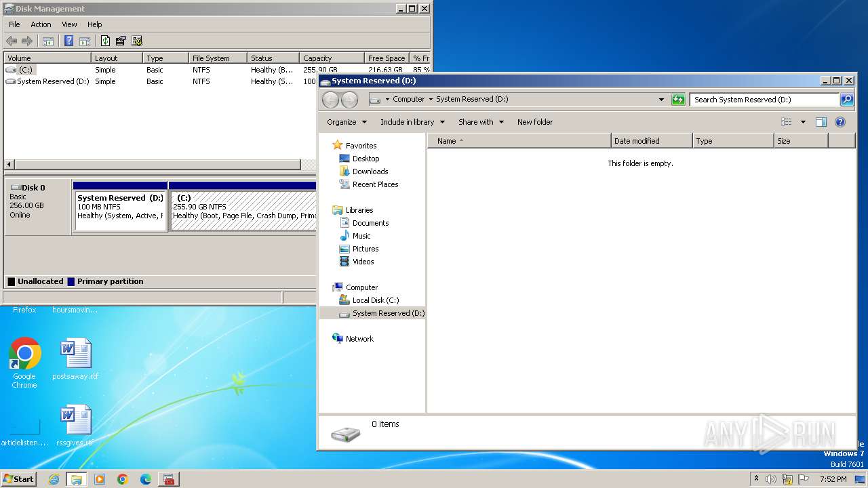868x488 pixels.
Task: Open Chrome from the taskbar
Action: [x=123, y=479]
